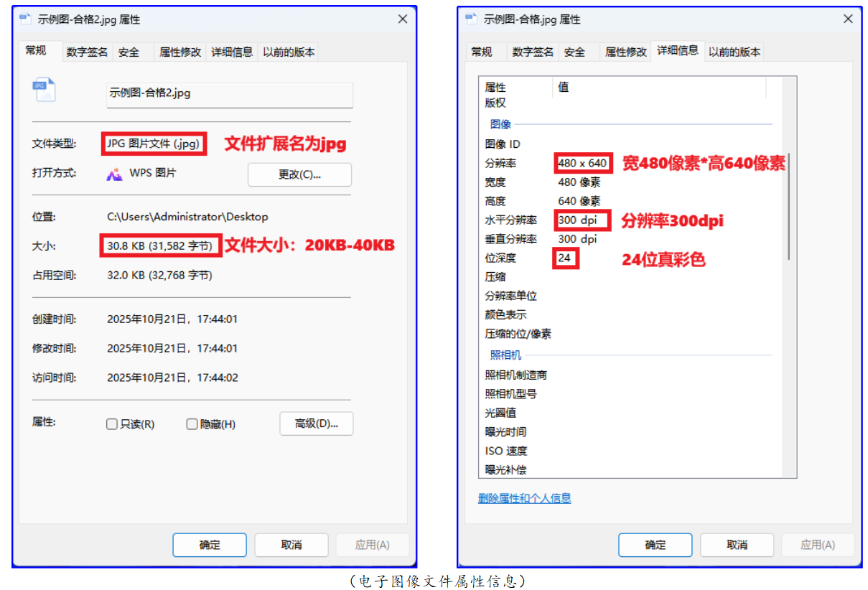This screenshot has height=590, width=868.
Task: Select the 分辨率单位 row
Action: click(x=632, y=296)
